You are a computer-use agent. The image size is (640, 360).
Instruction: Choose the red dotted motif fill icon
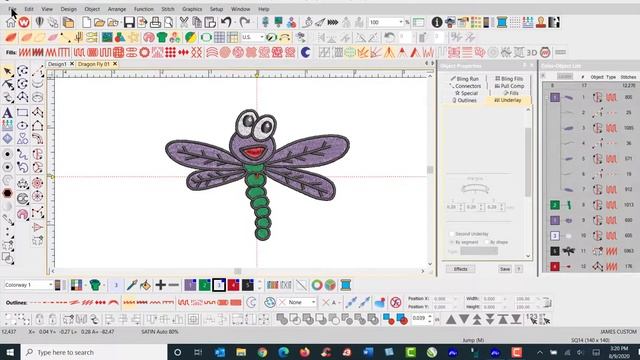point(171,52)
